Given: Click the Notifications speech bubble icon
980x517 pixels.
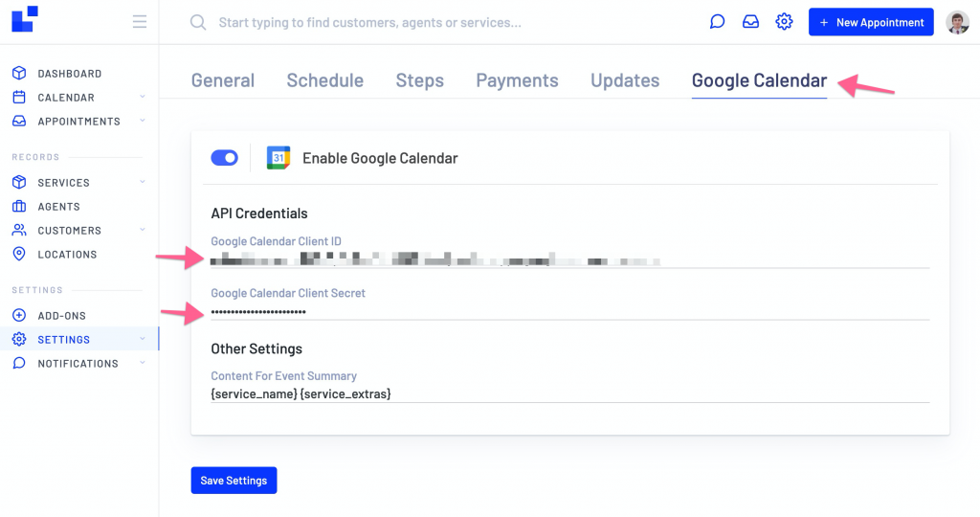Looking at the screenshot, I should [19, 363].
